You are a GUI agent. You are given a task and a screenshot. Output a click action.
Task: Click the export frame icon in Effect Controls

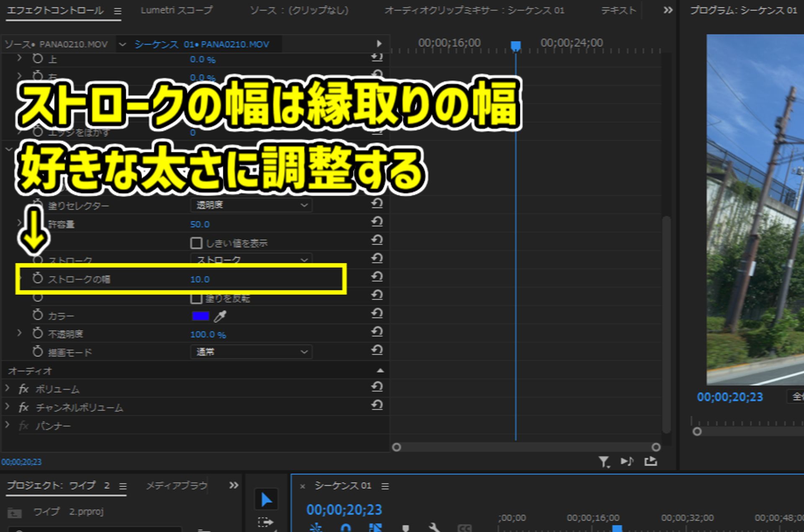coord(652,461)
